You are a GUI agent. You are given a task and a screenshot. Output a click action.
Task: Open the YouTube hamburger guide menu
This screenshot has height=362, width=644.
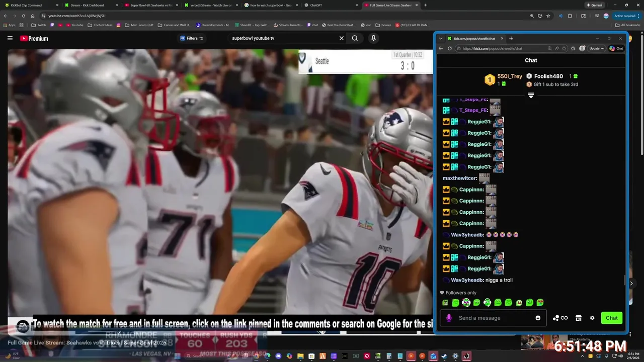[x=10, y=38]
